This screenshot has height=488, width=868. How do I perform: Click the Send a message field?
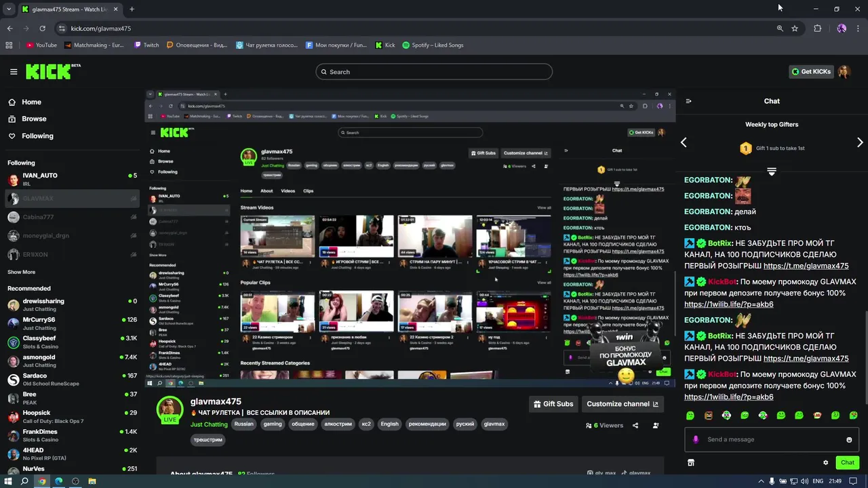pos(772,440)
